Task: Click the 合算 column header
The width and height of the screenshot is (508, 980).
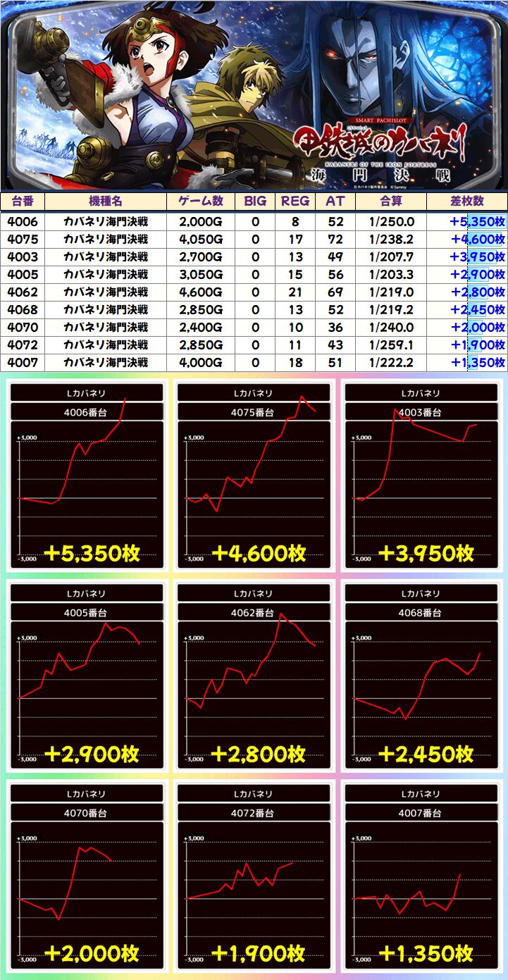Action: tap(391, 201)
